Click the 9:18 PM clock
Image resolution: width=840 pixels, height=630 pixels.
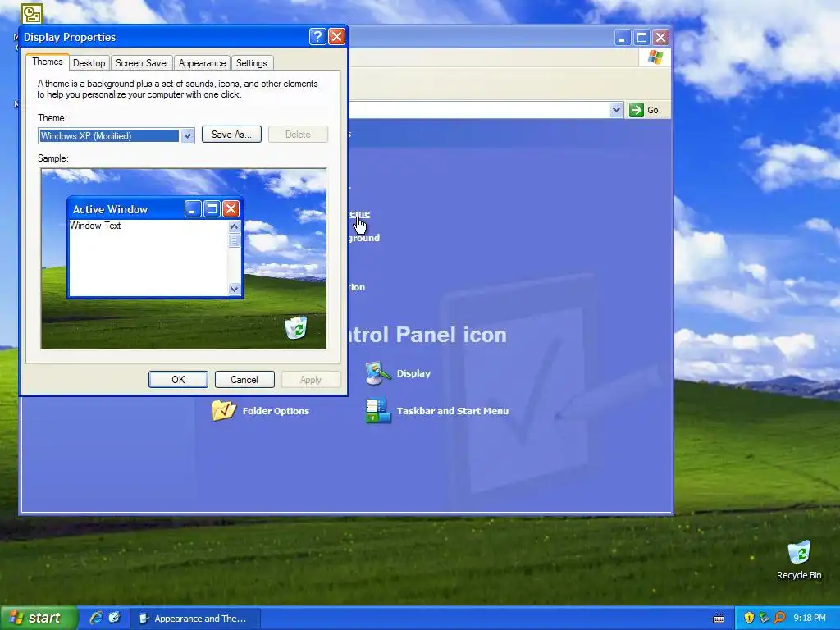click(x=810, y=618)
